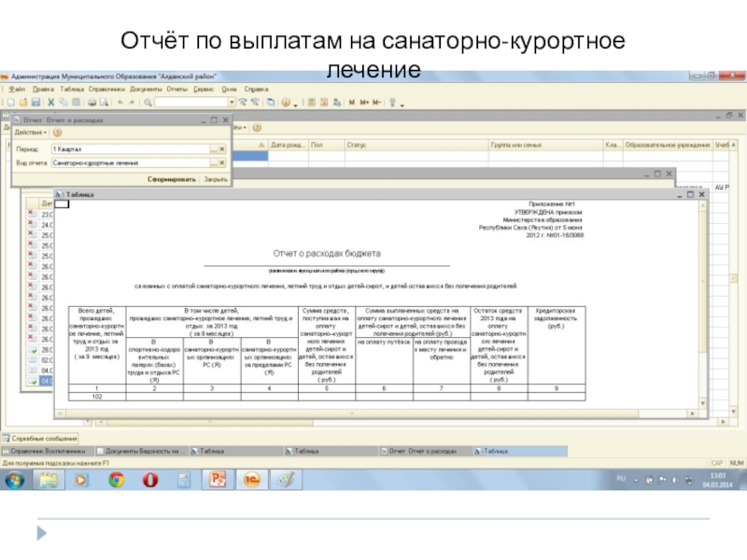Screen dimensions: 747x560
Task: Click the Paste clipboard toolbar icon
Action: 76,103
